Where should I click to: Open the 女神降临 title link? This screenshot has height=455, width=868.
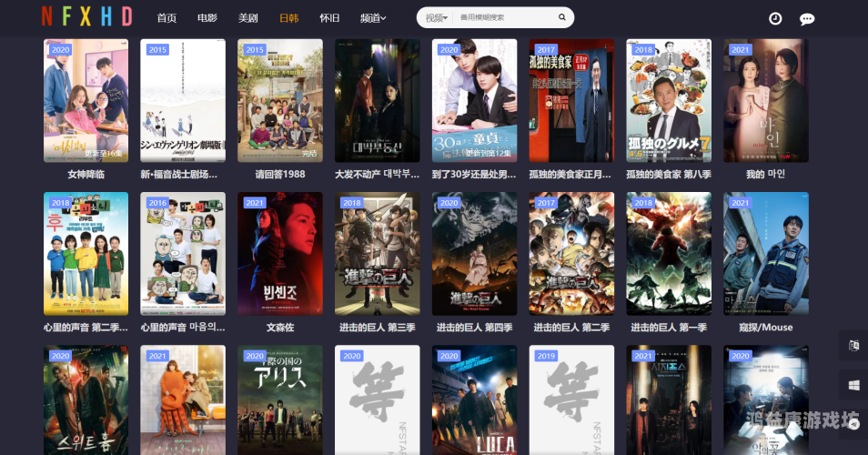(86, 174)
